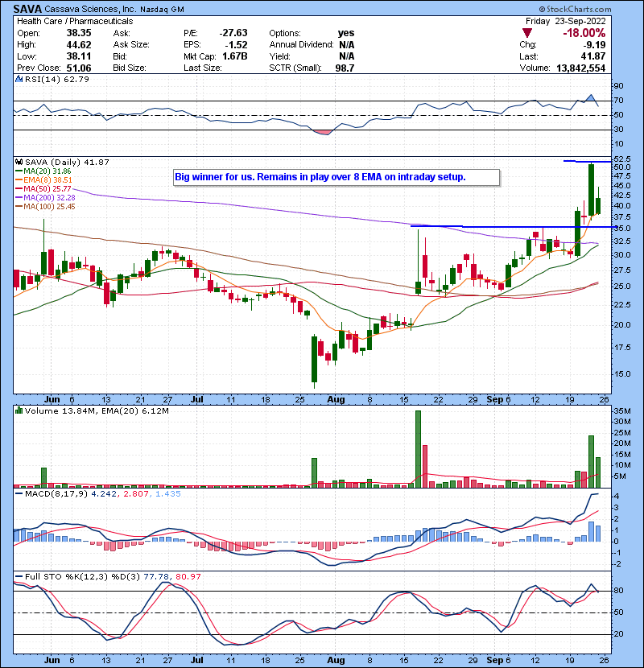Image resolution: width=644 pixels, height=668 pixels.
Task: Click the 90 label on the RSI axis
Action: (618, 86)
